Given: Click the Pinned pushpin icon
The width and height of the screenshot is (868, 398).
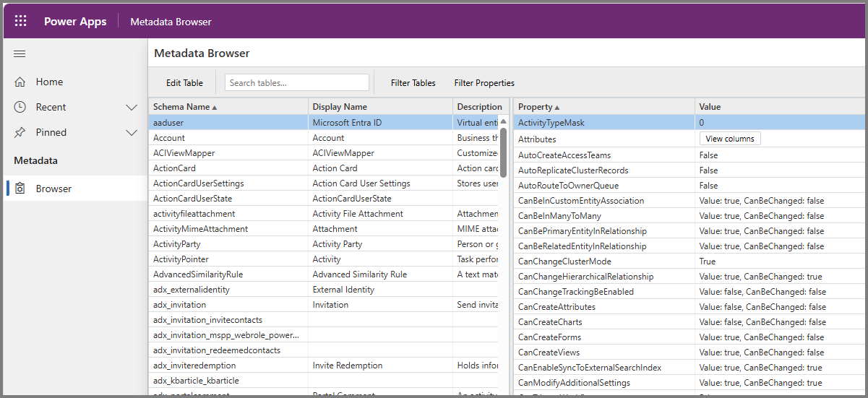Looking at the screenshot, I should pos(20,132).
